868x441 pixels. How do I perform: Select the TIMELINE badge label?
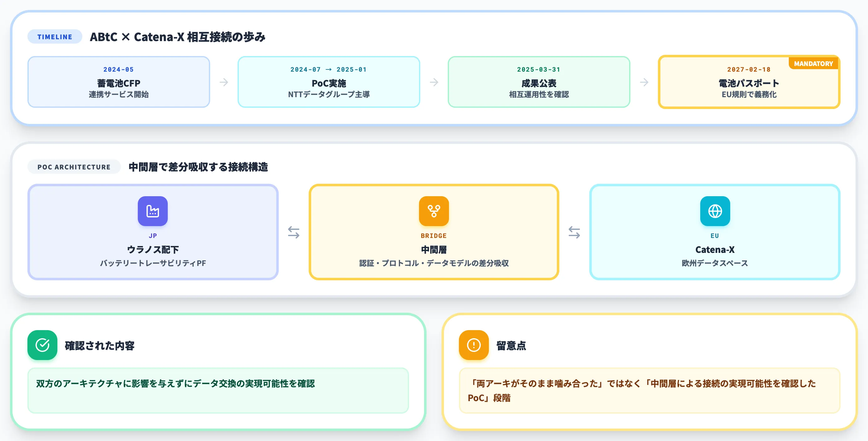coord(55,37)
